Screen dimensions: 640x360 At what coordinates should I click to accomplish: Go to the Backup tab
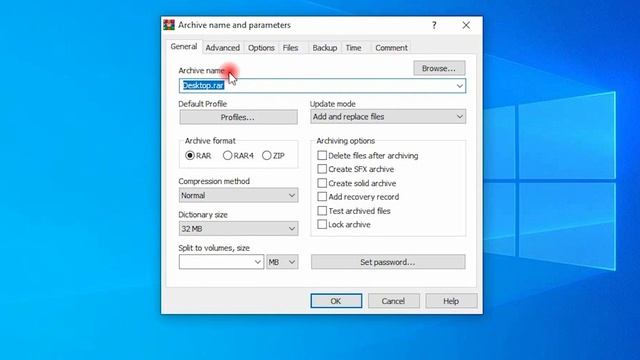(324, 48)
